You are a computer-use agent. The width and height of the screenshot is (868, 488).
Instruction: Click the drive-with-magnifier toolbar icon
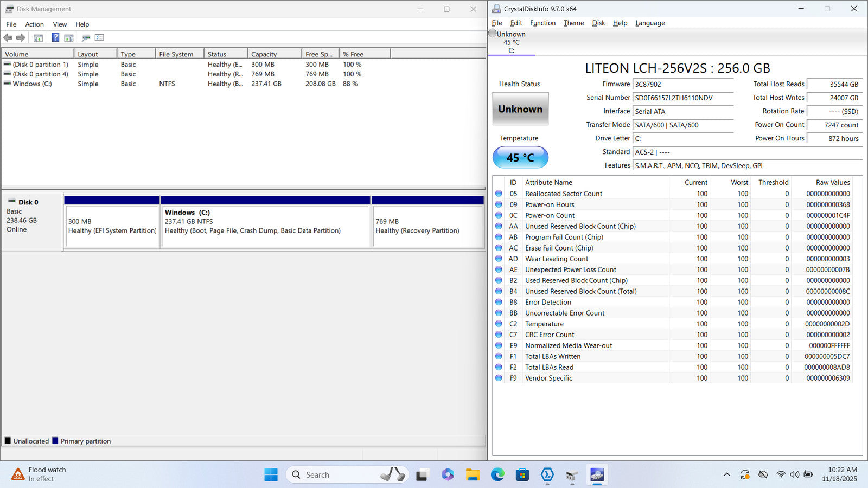tap(86, 38)
